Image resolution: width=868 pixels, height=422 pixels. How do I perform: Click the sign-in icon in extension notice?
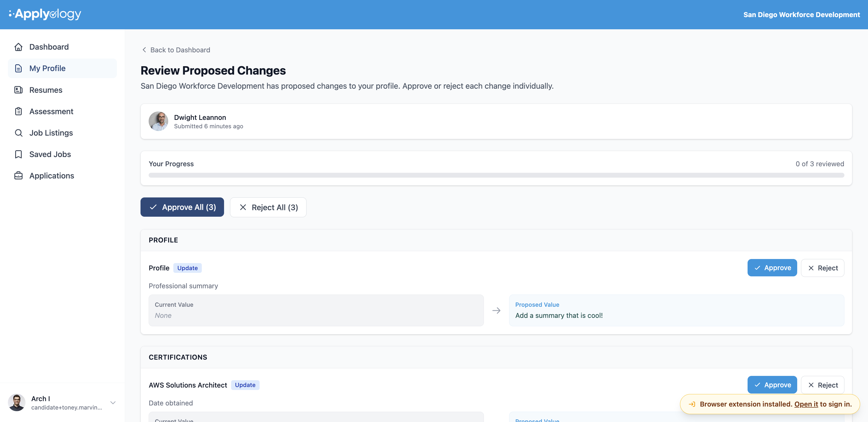pyautogui.click(x=692, y=404)
